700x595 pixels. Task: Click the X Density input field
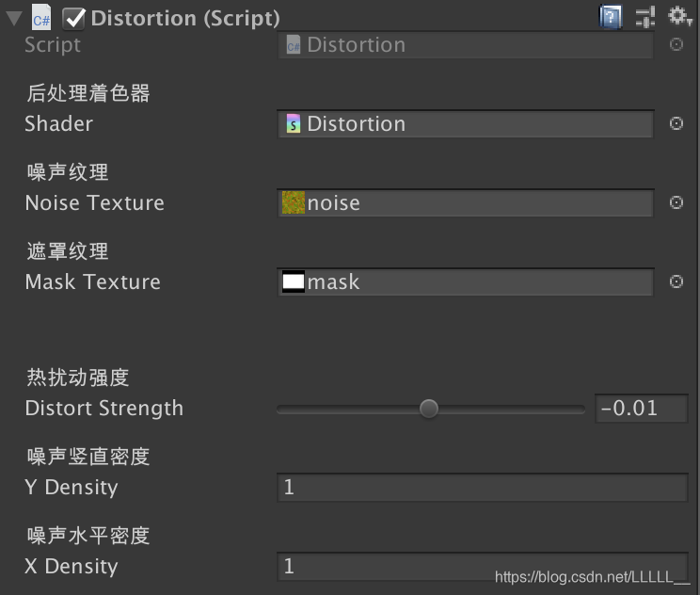[x=482, y=567]
